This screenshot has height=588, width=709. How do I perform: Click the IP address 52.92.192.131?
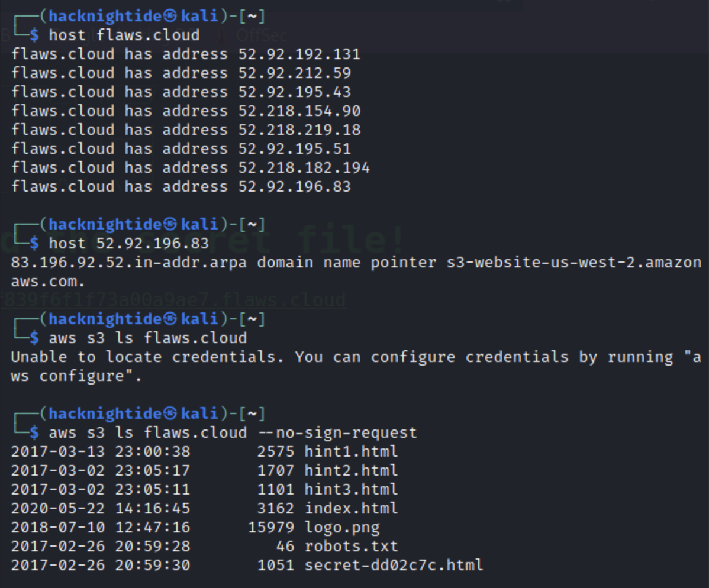click(x=299, y=54)
